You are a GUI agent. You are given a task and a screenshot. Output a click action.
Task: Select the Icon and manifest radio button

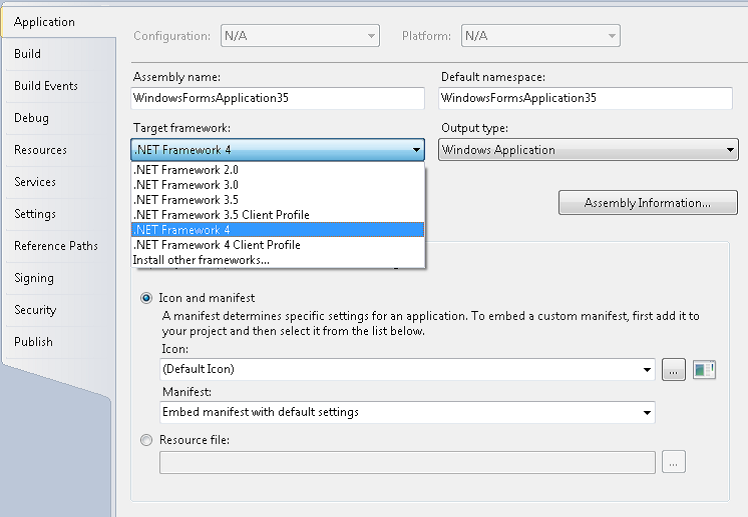tap(146, 298)
